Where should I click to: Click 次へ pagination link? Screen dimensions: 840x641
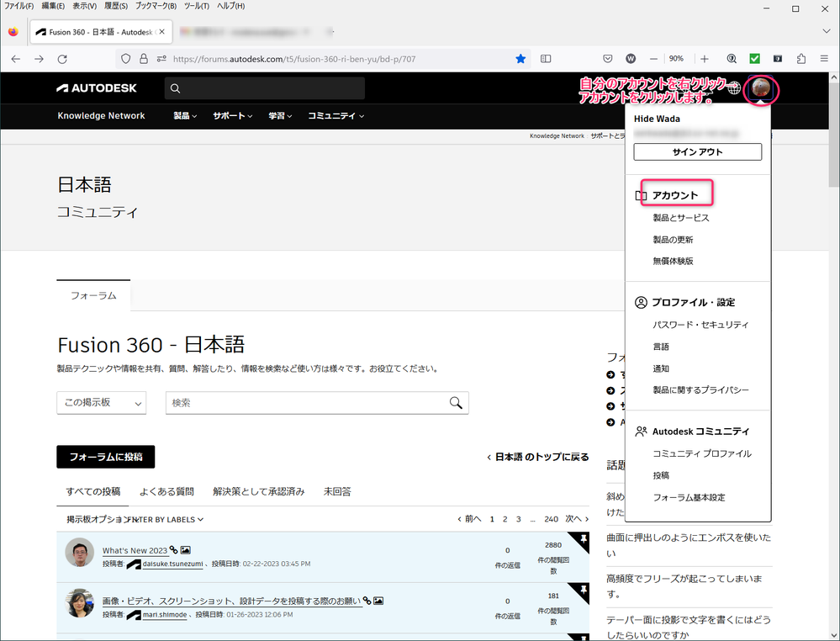point(577,519)
